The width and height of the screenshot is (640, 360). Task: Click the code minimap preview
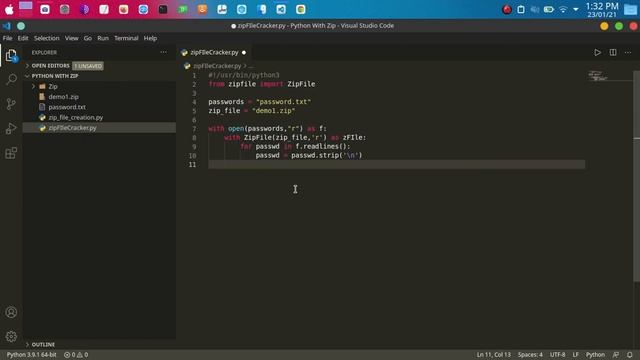pos(597,76)
